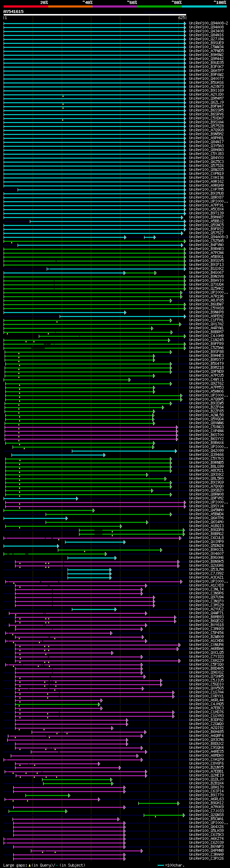Select hit label UniRef100_B9GDP8

(206, 530)
